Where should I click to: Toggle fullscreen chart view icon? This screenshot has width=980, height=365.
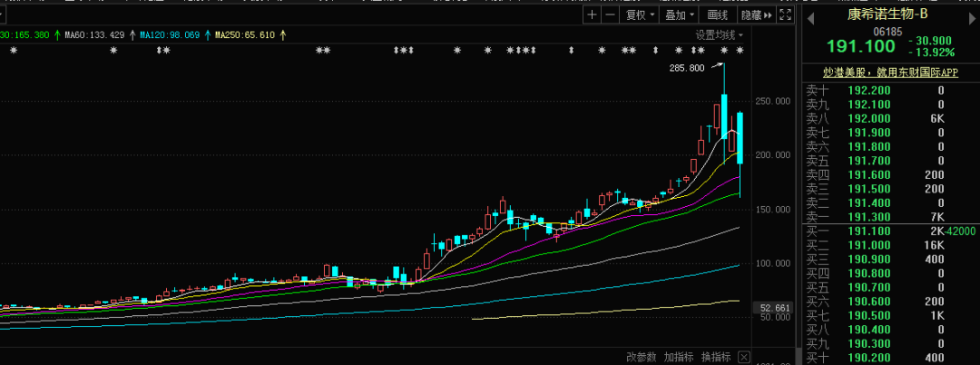click(786, 15)
